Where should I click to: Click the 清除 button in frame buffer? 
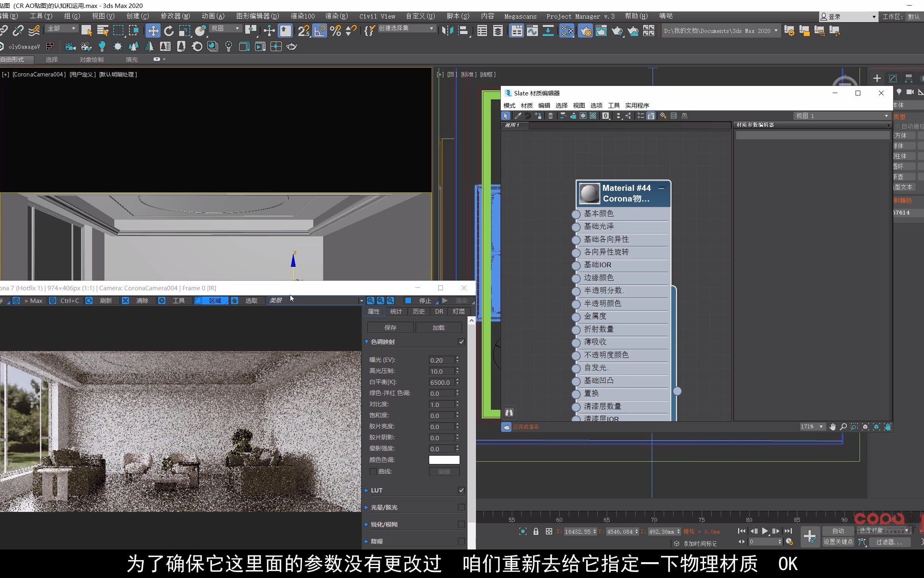coord(137,300)
